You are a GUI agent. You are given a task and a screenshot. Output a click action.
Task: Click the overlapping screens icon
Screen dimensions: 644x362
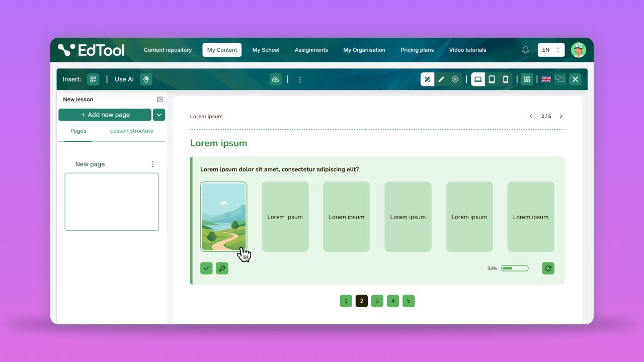coord(560,79)
